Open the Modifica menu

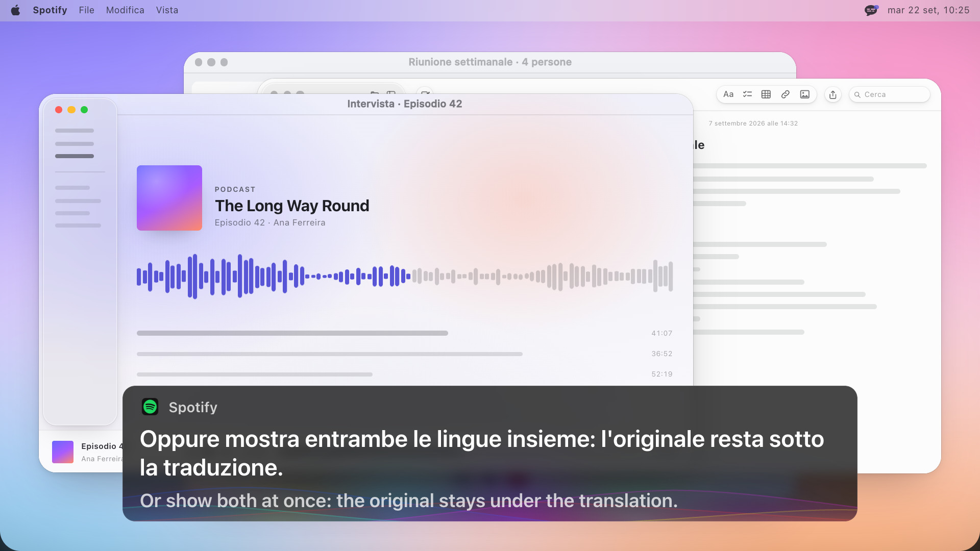[125, 10]
